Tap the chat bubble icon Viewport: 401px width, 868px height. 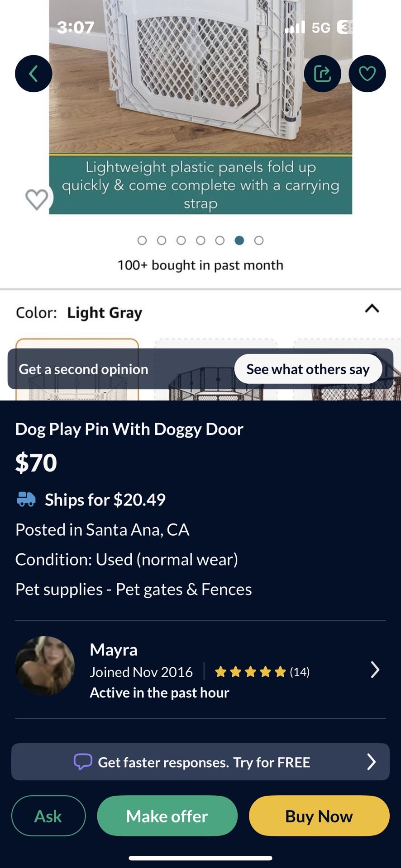[x=83, y=762]
